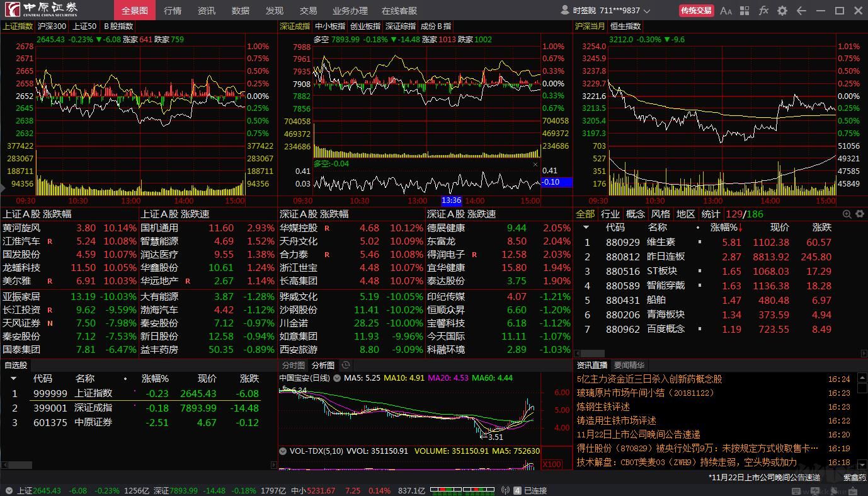
Task: Open the settings gear in title bar
Action: click(782, 11)
